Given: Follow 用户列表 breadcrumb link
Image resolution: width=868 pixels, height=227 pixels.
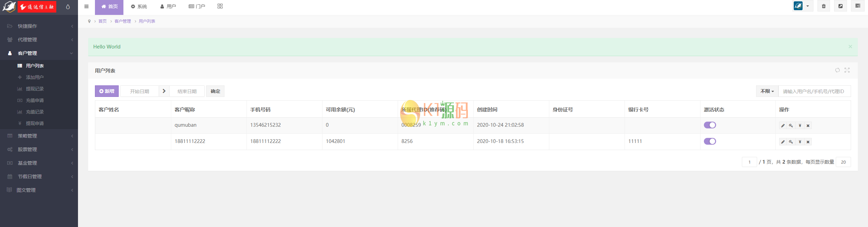Looking at the screenshot, I should coord(147,21).
